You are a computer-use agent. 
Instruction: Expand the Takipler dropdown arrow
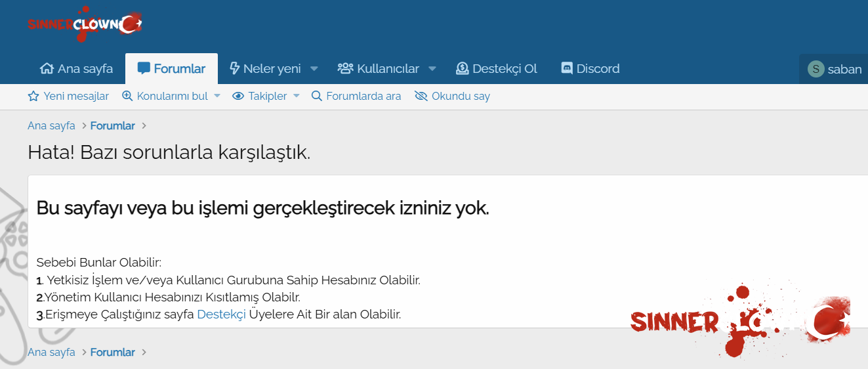point(296,97)
